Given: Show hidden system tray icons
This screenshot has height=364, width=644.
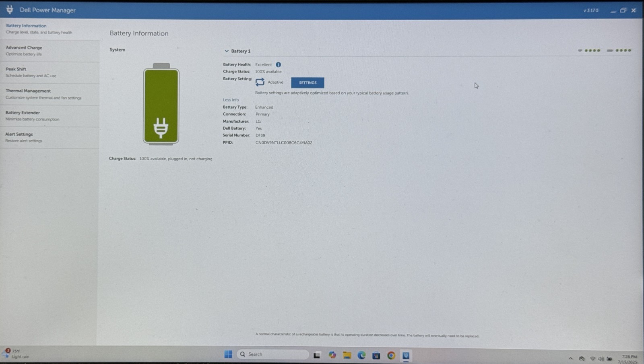Looking at the screenshot, I should pos(570,358).
